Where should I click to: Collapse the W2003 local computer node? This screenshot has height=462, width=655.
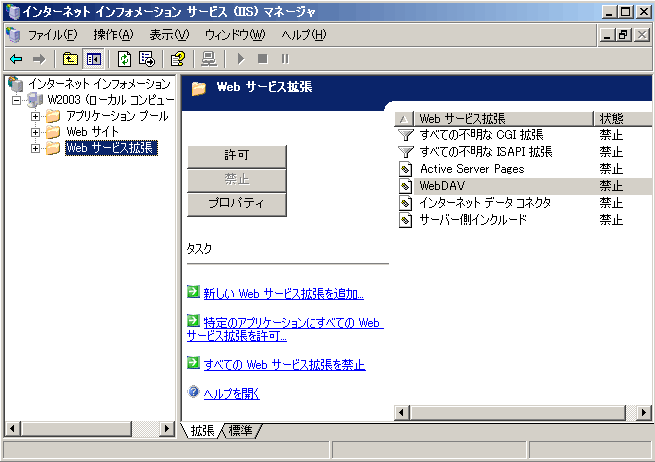17,100
